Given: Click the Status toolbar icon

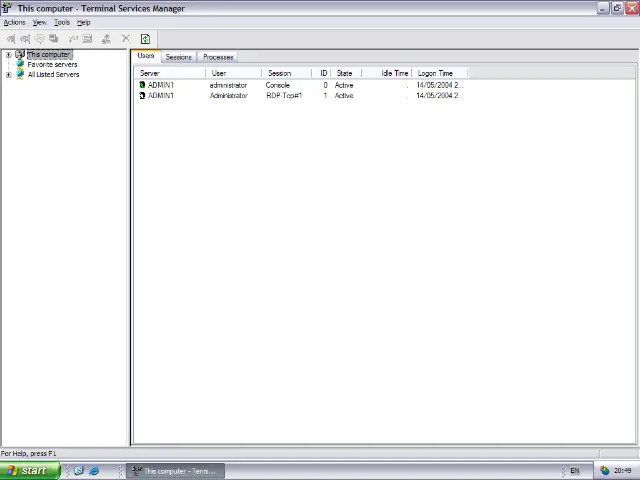Looking at the screenshot, I should point(87,39).
